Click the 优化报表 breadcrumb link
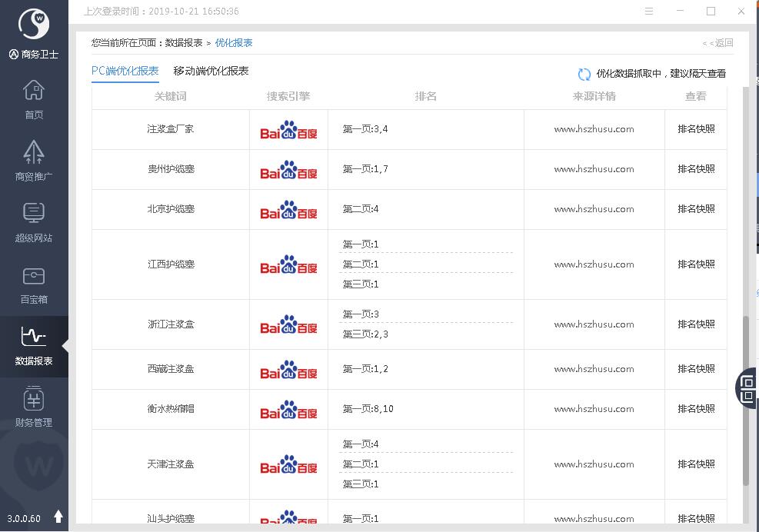Screen dimensions: 759x532 234,43
